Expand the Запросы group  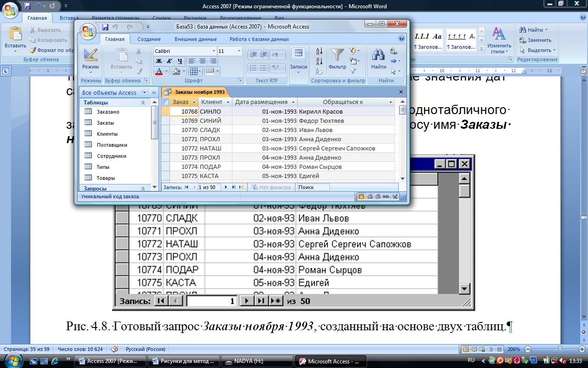click(143, 188)
